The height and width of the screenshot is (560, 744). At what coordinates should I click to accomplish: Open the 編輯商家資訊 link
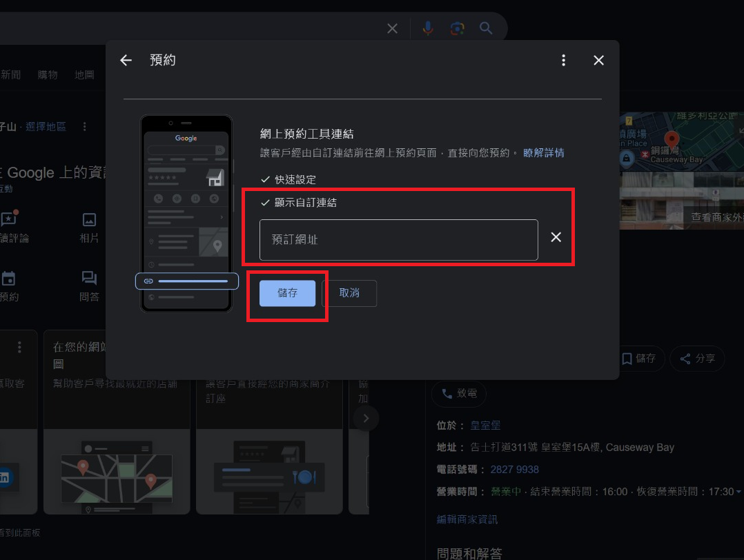point(467,519)
